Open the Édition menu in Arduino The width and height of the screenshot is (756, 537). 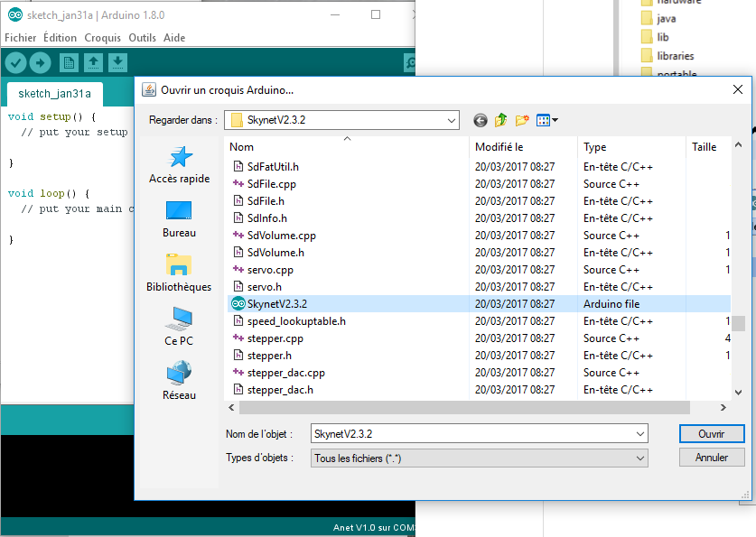60,38
